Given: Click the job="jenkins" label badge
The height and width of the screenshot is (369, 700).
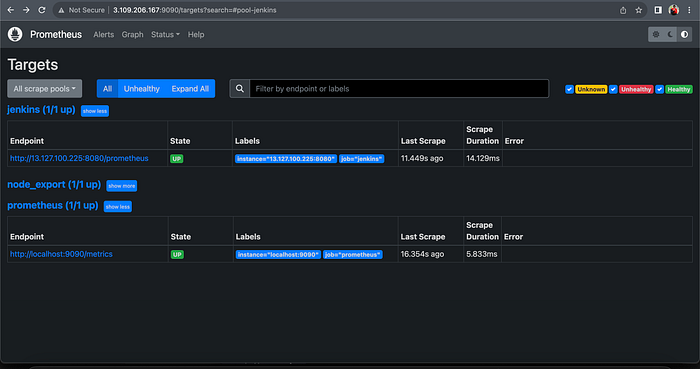Looking at the screenshot, I should [x=362, y=159].
